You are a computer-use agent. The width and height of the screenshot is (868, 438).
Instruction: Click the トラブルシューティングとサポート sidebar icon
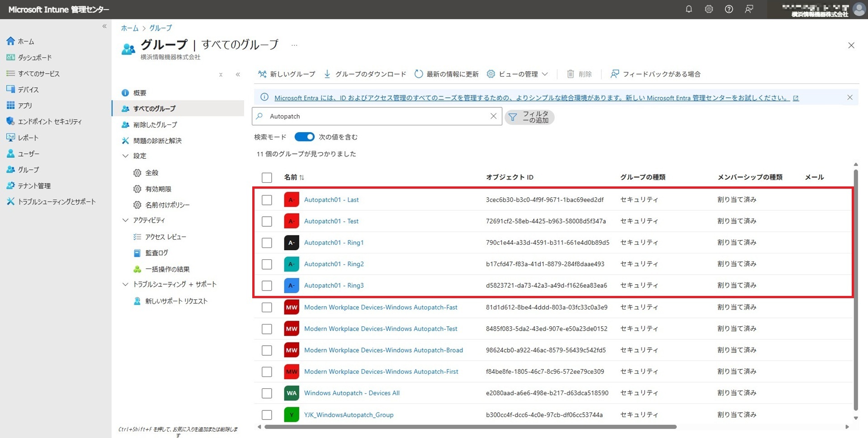(10, 201)
